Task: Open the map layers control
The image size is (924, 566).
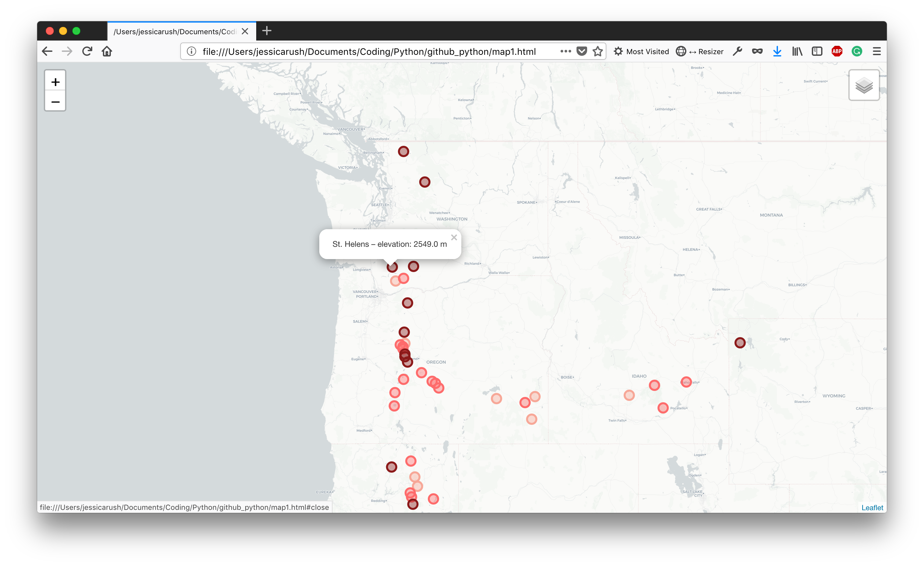Action: (864, 85)
